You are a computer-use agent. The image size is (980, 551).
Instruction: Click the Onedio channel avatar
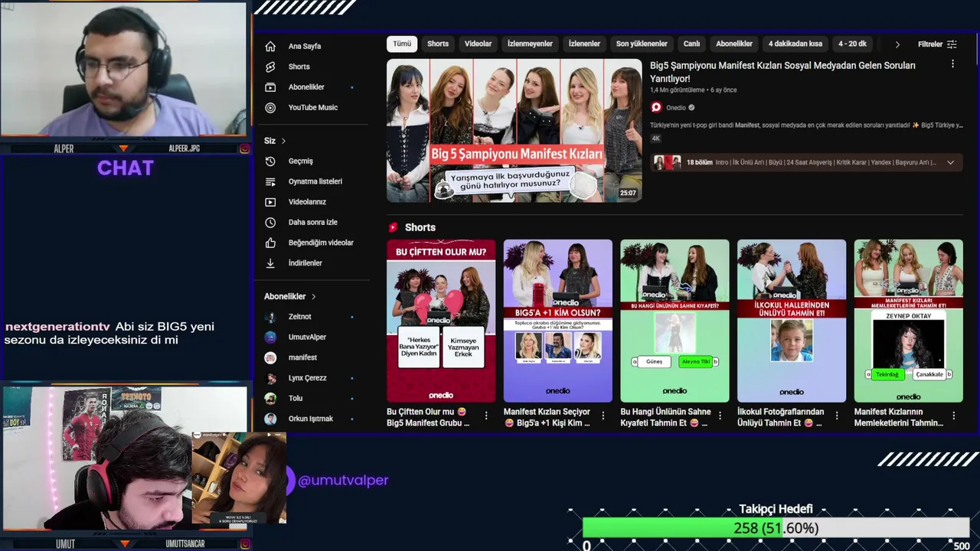pos(656,108)
